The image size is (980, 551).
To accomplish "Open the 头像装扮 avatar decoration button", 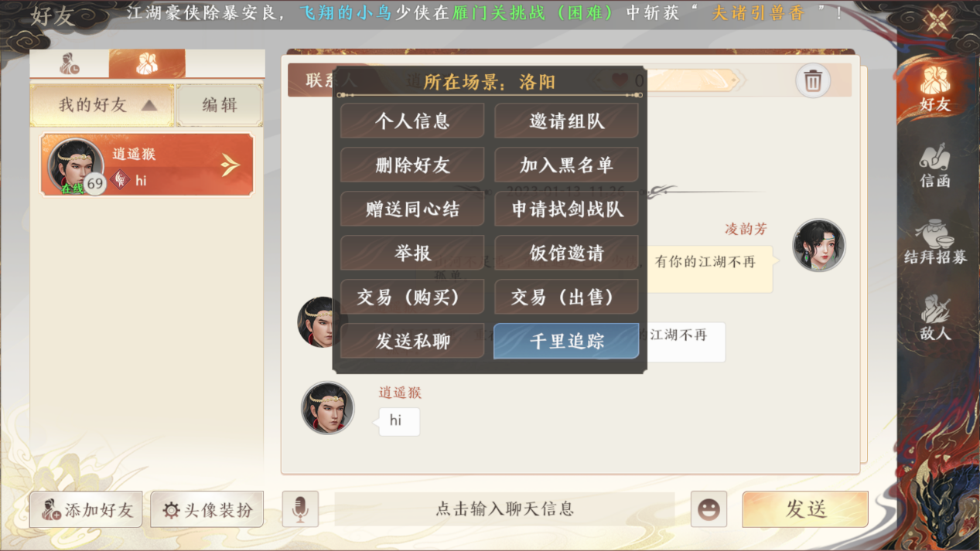I will (x=207, y=510).
